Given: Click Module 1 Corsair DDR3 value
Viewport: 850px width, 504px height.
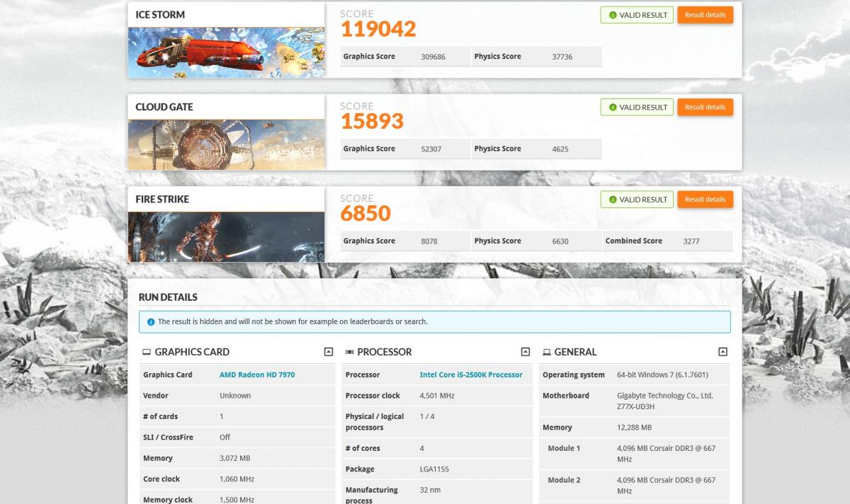Looking at the screenshot, I should pyautogui.click(x=666, y=453).
